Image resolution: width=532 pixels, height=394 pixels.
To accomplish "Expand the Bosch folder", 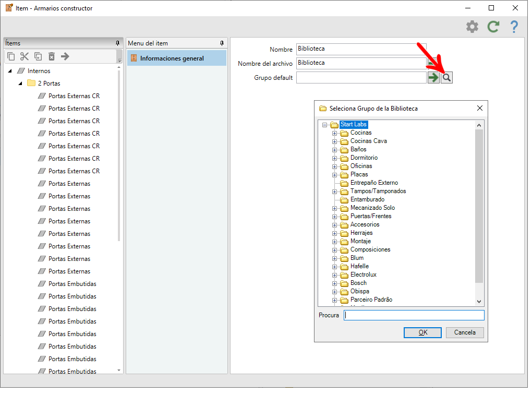I will pyautogui.click(x=334, y=284).
